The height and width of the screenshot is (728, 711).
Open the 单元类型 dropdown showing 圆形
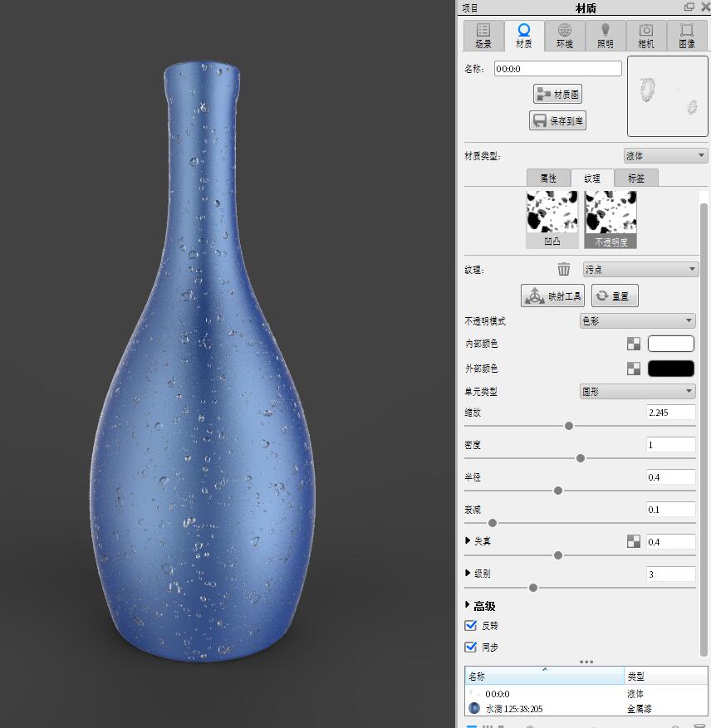pos(638,391)
